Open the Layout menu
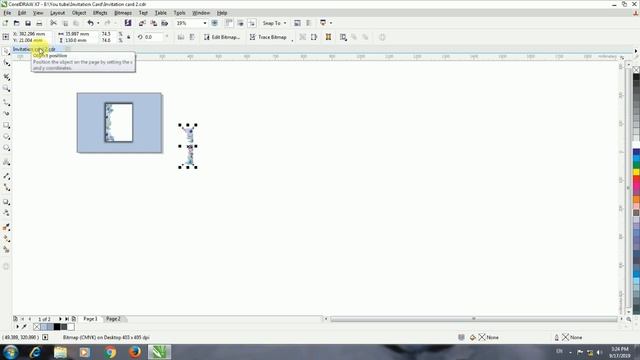The image size is (640, 360). tap(58, 13)
